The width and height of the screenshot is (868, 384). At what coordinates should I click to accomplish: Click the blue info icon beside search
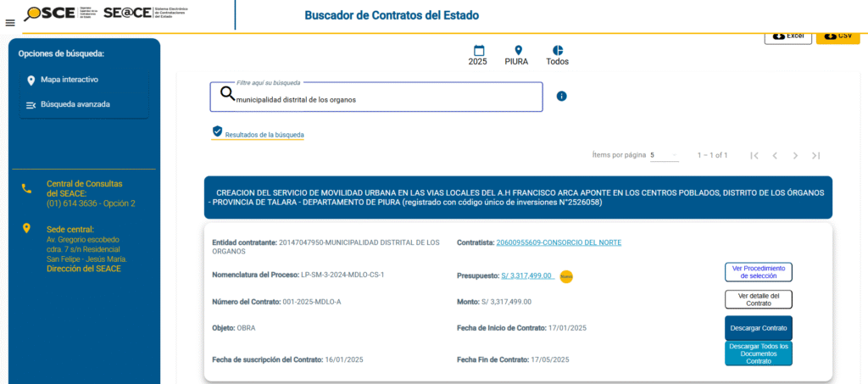[561, 97]
